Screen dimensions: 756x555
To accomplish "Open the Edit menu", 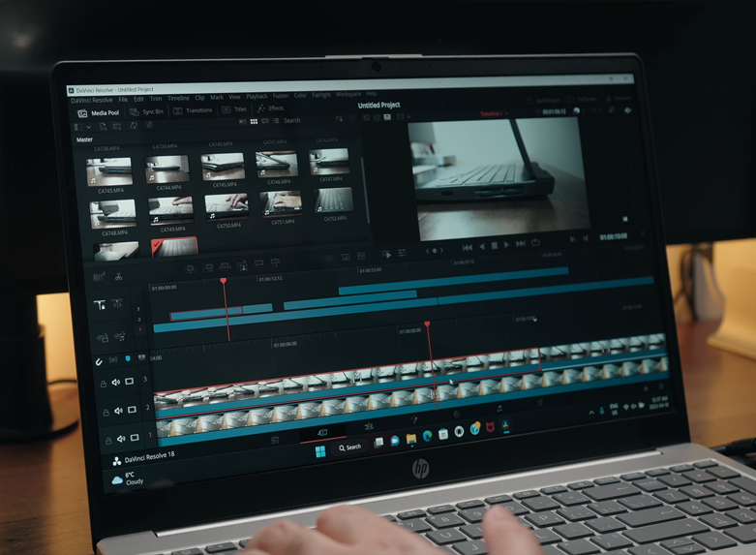I will pyautogui.click(x=138, y=99).
